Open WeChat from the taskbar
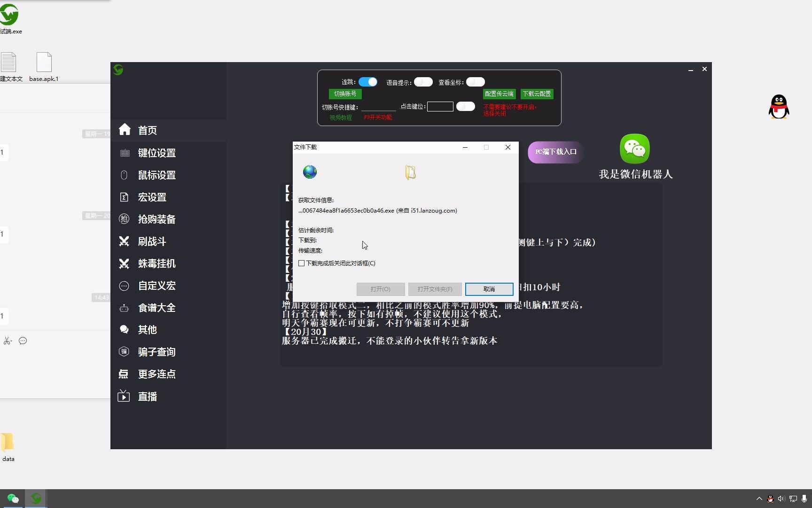This screenshot has width=812, height=508. [13, 499]
